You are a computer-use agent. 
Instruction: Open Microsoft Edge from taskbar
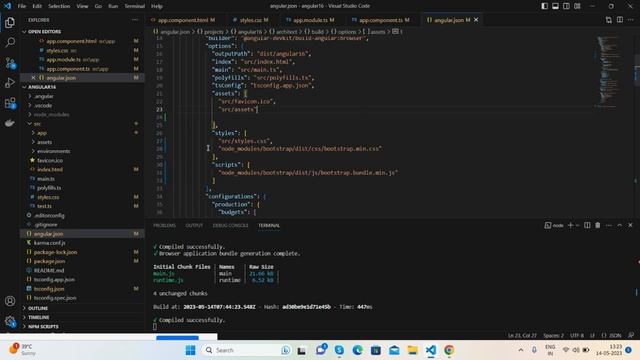click(x=358, y=350)
